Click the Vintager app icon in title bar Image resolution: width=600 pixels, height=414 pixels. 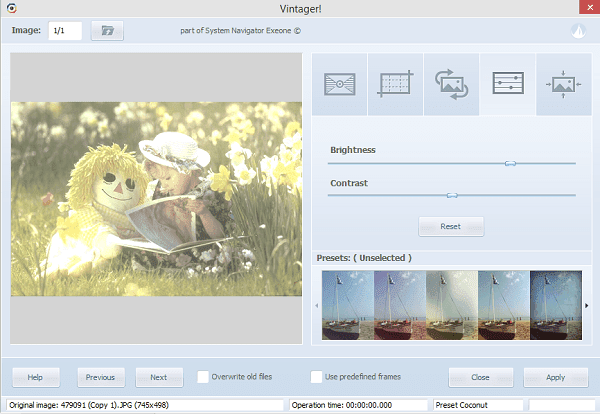pyautogui.click(x=11, y=8)
